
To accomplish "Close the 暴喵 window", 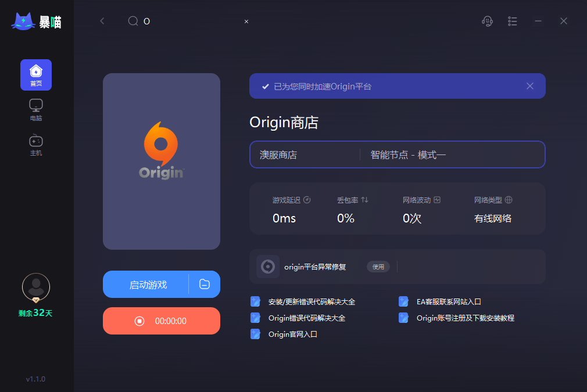I will click(563, 21).
